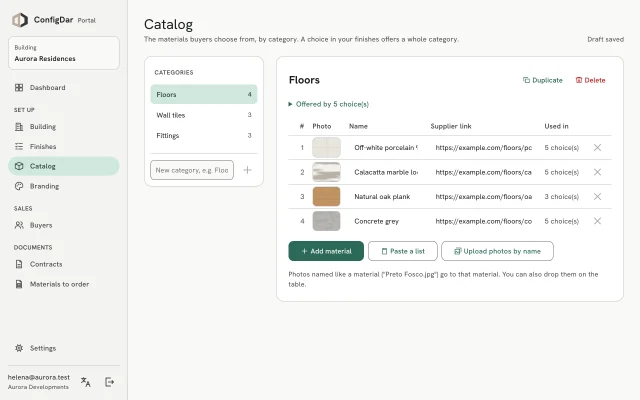Go to the Building setup page
This screenshot has width=640, height=400.
tap(64, 127)
